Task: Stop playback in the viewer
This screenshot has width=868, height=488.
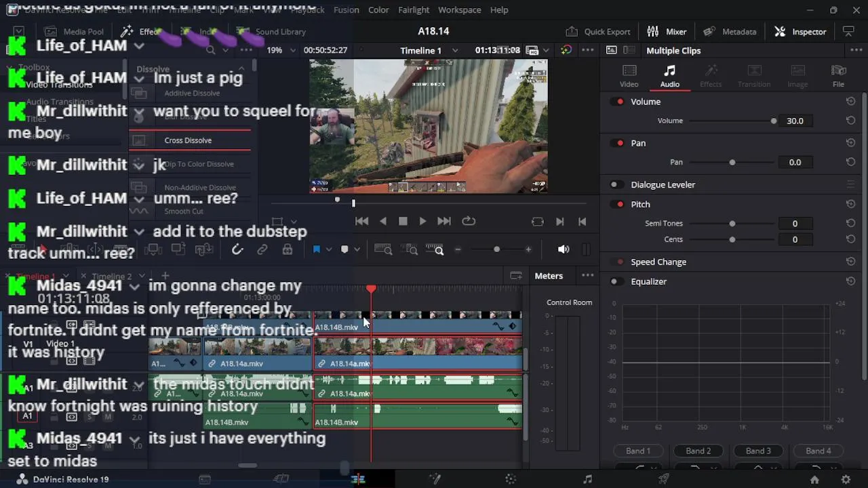Action: point(403,221)
